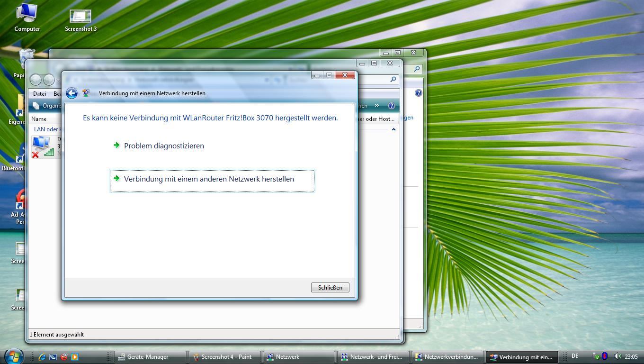This screenshot has height=364, width=644.
Task: Launch Internet Explorer from quick launch
Action: coord(42,357)
